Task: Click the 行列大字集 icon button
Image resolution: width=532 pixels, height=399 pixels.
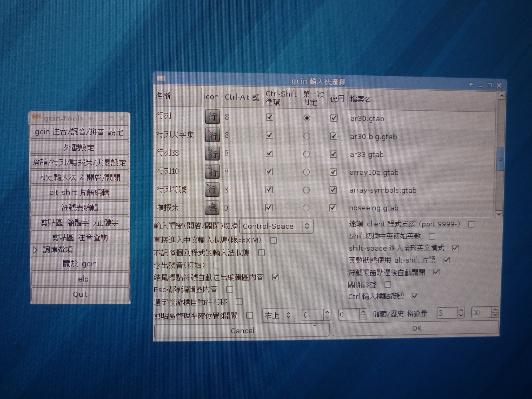Action: coord(212,135)
